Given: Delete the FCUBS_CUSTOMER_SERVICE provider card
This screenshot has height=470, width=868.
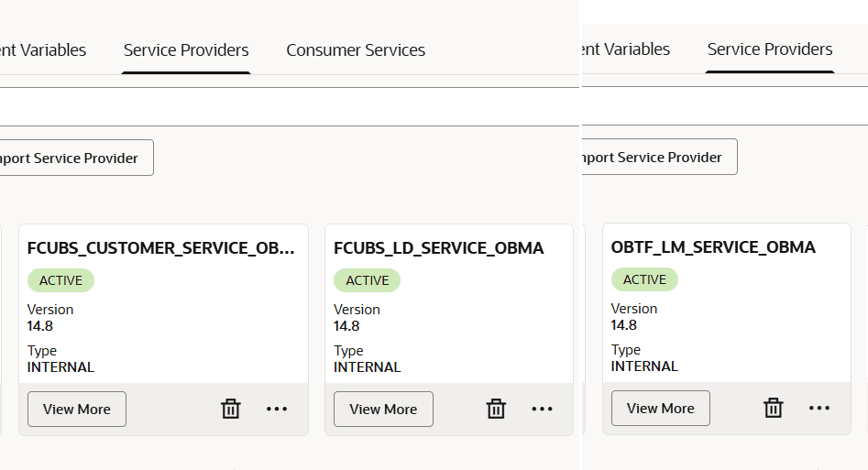Looking at the screenshot, I should pos(231,409).
